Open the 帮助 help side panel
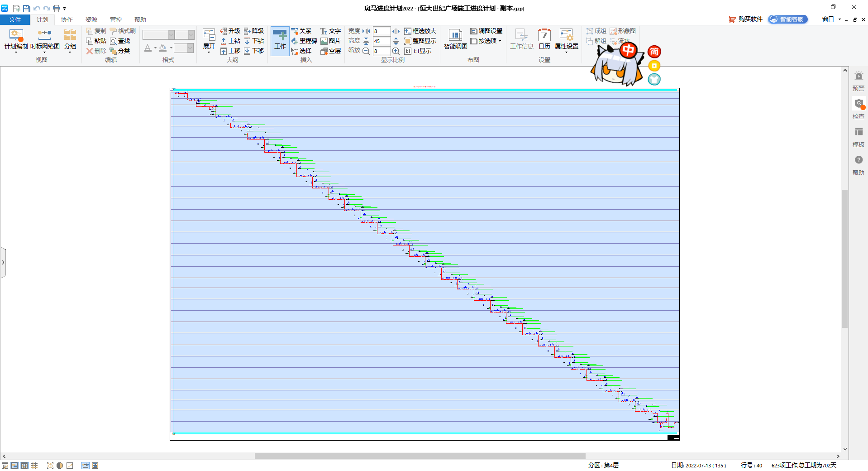Image resolution: width=868 pixels, height=471 pixels. point(858,165)
